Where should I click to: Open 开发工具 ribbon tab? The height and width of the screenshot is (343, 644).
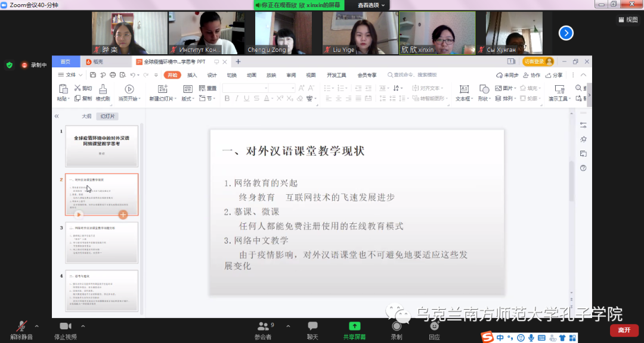pos(336,75)
